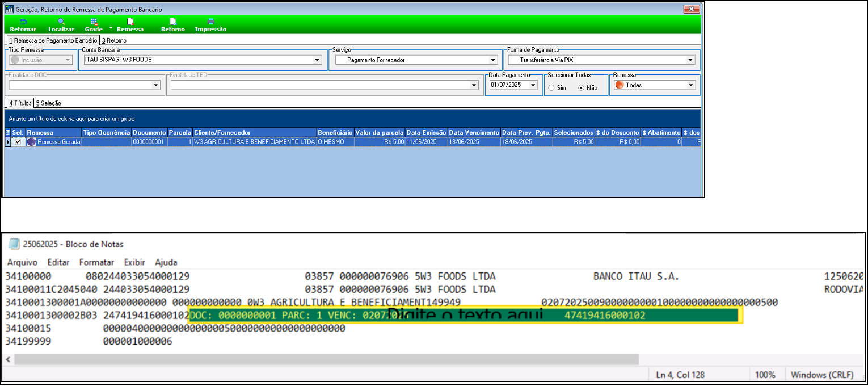The width and height of the screenshot is (868, 386).
Task: Sort by the Data Emissão column header
Action: (426, 132)
